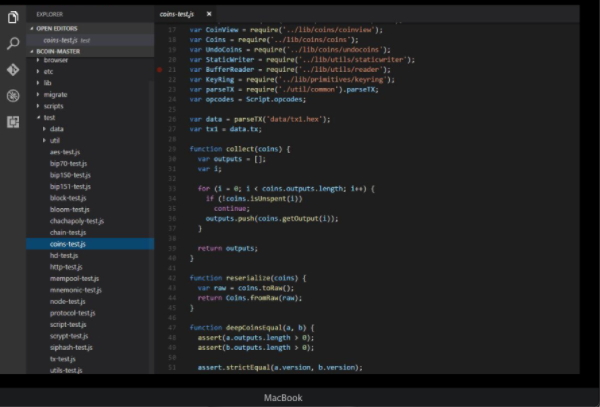Click line number 47 in the gutter
This screenshot has width=600, height=407.
[x=172, y=328]
